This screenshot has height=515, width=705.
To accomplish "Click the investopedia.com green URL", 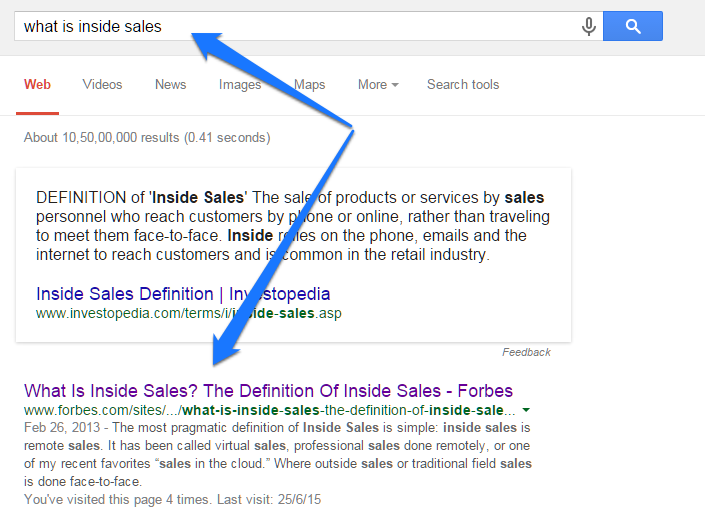I will coord(188,313).
